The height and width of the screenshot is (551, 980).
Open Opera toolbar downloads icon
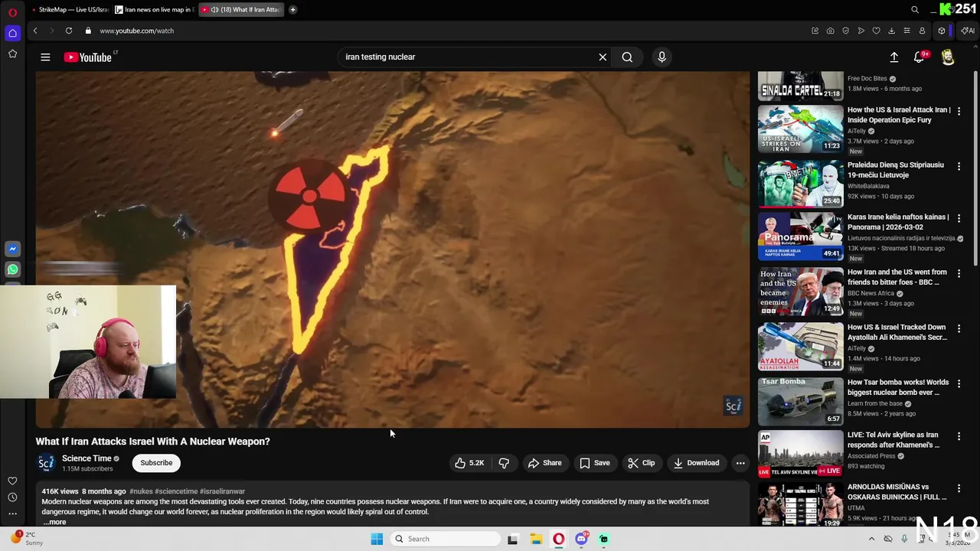891,31
